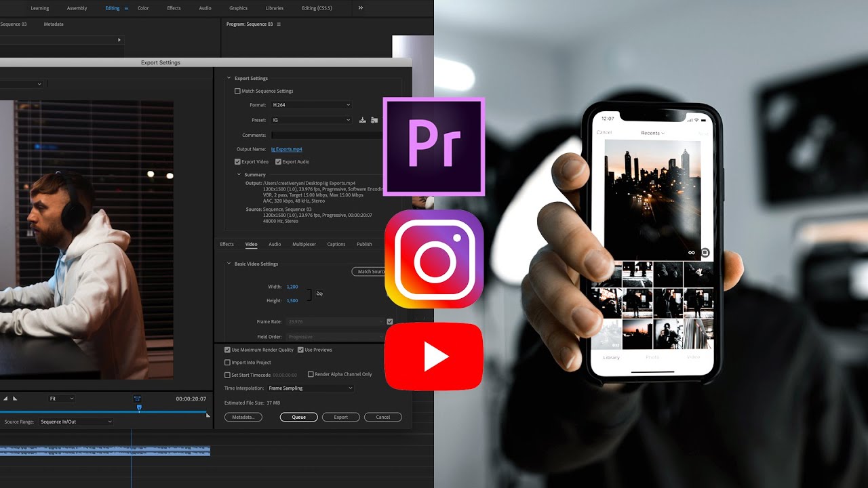The image size is (868, 488).
Task: Enable Render Alpha Channel Only
Action: tap(311, 374)
